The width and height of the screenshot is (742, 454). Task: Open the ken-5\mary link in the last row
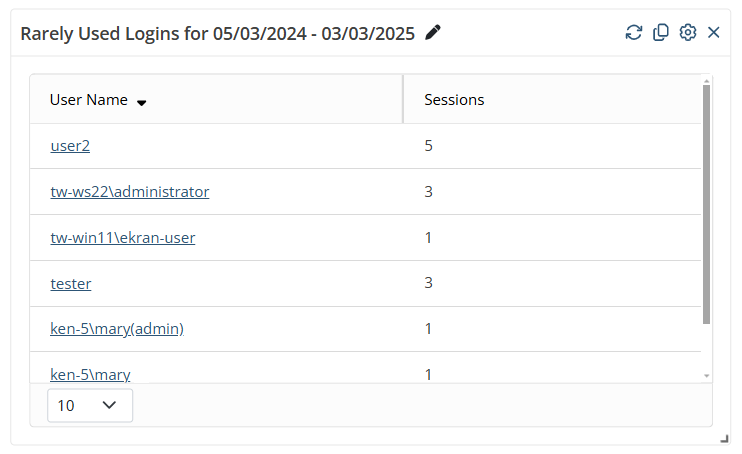[x=90, y=374]
